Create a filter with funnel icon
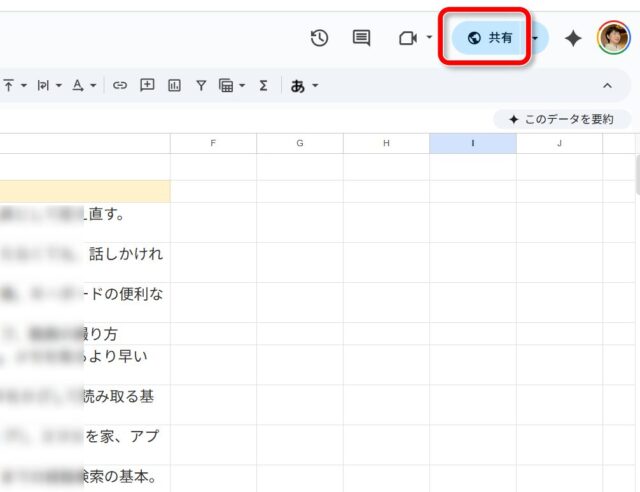The width and height of the screenshot is (640, 492). point(201,86)
